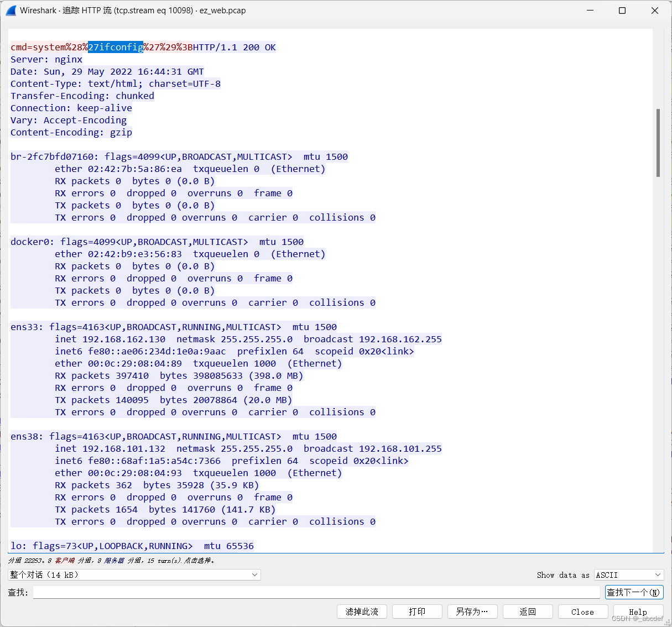Click the 'Connection: keep-alive' line
This screenshot has height=627, width=672.
[x=71, y=108]
